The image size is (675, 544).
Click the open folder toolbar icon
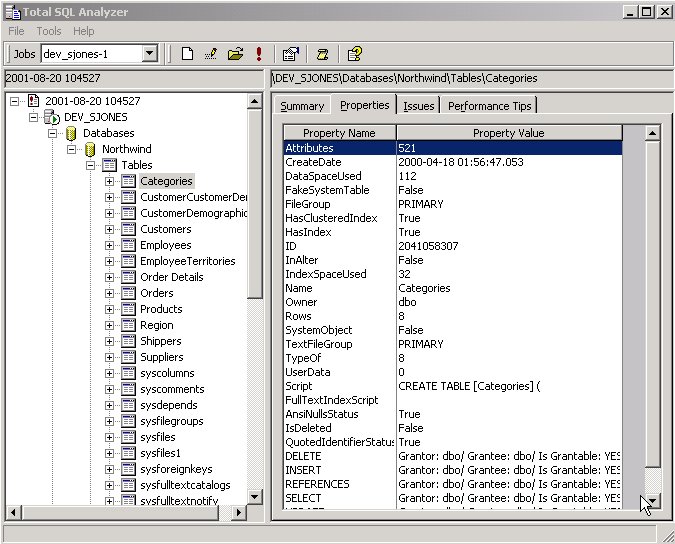click(235, 54)
